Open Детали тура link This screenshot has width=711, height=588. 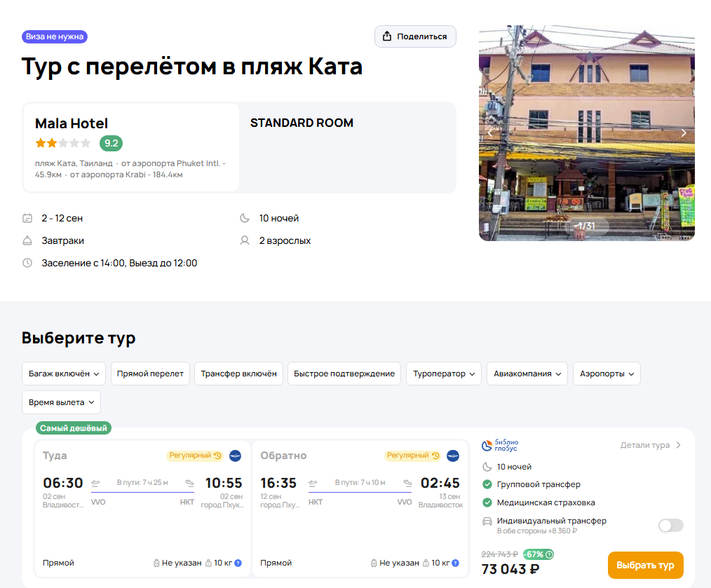coord(650,445)
